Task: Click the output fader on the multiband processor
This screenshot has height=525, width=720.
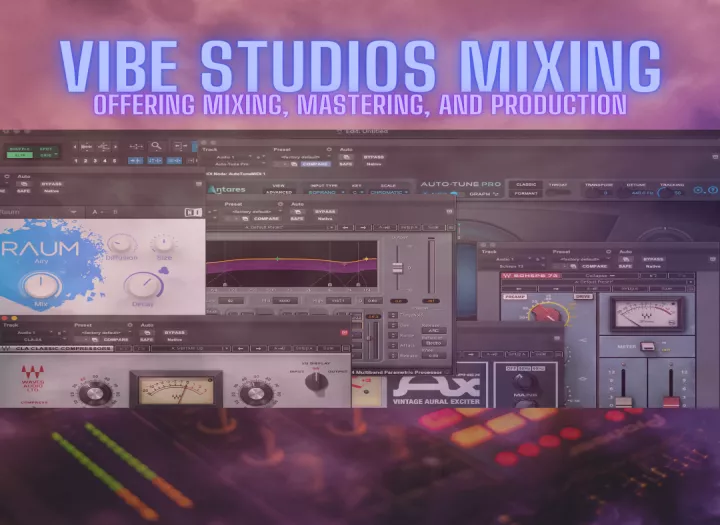Action: tap(397, 268)
